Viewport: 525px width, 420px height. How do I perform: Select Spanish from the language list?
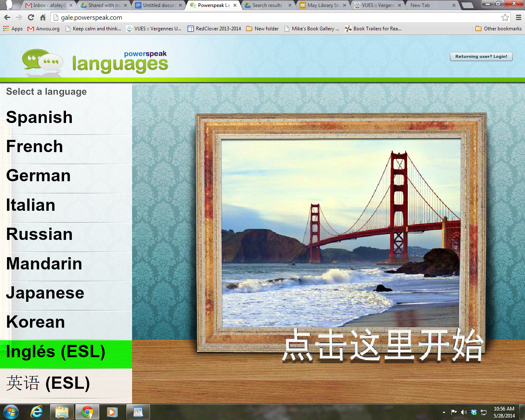click(x=66, y=118)
